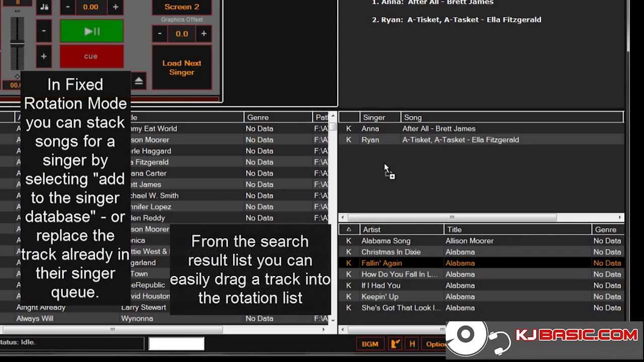
Task: Click Load Next Singer
Action: (182, 67)
